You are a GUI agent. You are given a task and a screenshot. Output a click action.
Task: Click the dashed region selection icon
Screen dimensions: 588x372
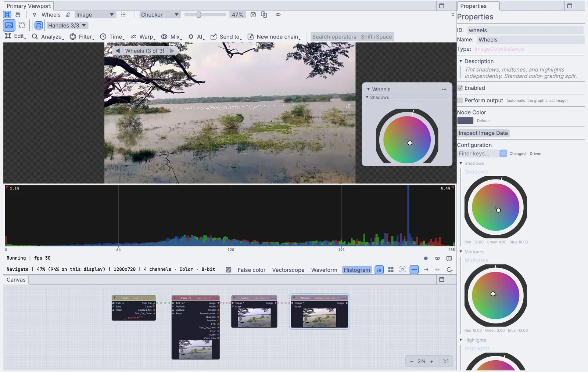(x=22, y=25)
